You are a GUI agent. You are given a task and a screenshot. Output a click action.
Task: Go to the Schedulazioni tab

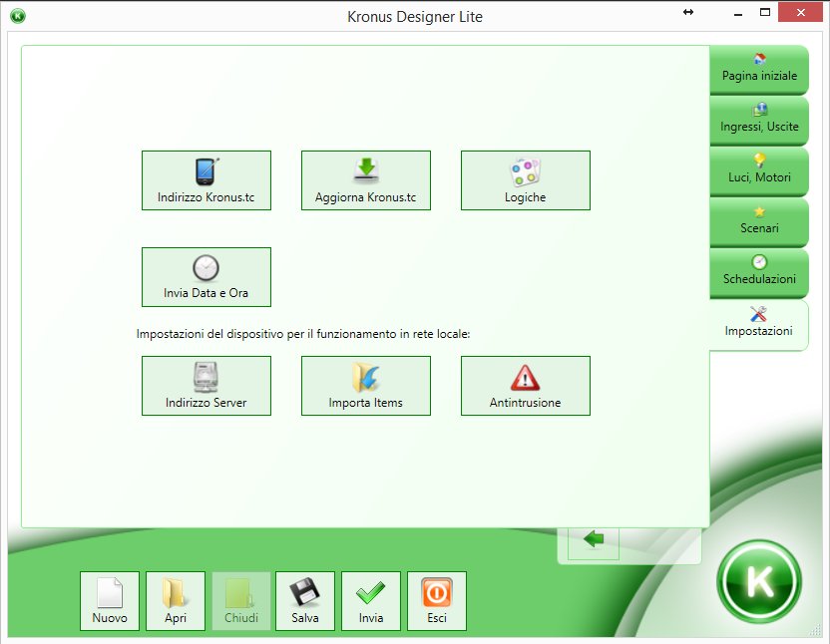click(759, 273)
